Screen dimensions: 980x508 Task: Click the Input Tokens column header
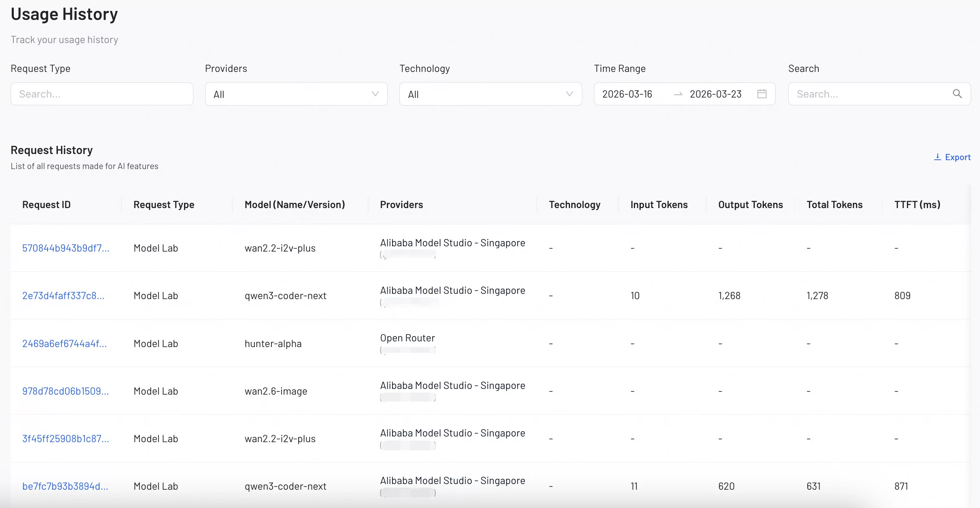click(659, 204)
